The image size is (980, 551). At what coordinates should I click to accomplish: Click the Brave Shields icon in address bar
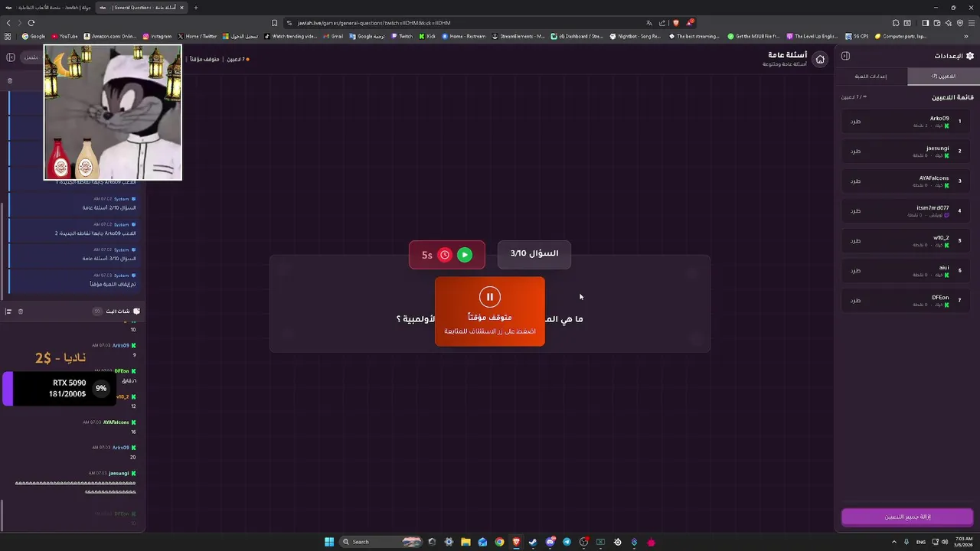pyautogui.click(x=675, y=23)
